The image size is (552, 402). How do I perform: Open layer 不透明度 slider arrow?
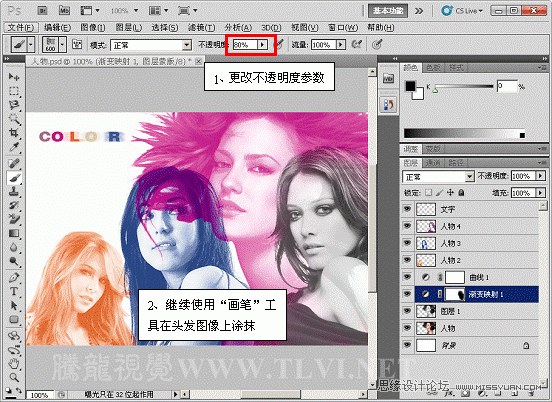click(x=540, y=176)
